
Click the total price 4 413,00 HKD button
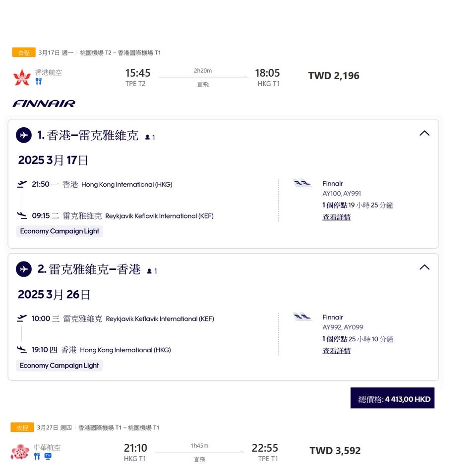[x=392, y=398]
